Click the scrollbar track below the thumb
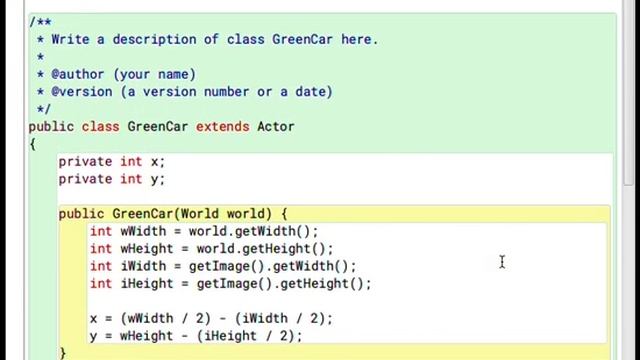This screenshot has width=640, height=360. tap(629, 273)
